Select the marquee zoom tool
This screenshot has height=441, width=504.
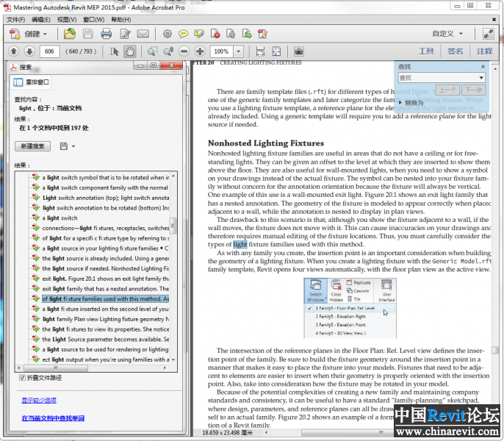[152, 51]
